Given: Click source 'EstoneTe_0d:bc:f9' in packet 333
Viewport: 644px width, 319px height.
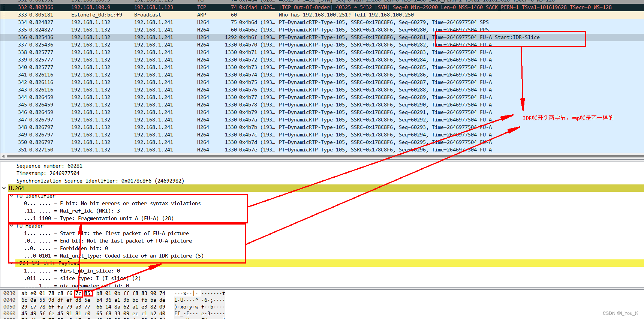Looking at the screenshot, I should pyautogui.click(x=97, y=15).
